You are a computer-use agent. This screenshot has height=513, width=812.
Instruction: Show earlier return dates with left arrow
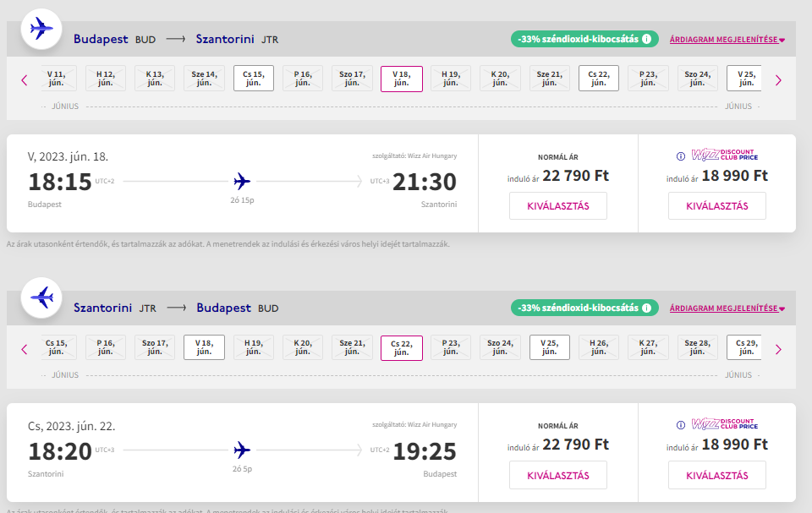click(x=25, y=349)
